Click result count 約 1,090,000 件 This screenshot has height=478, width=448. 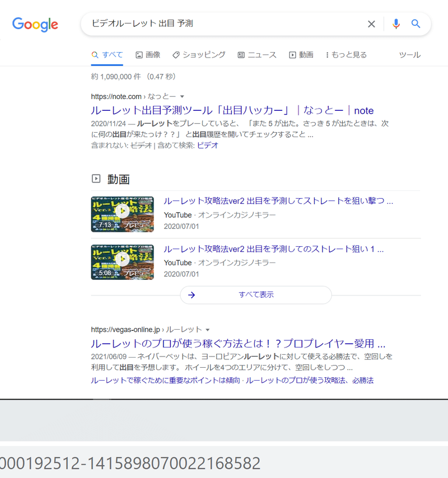pos(116,77)
